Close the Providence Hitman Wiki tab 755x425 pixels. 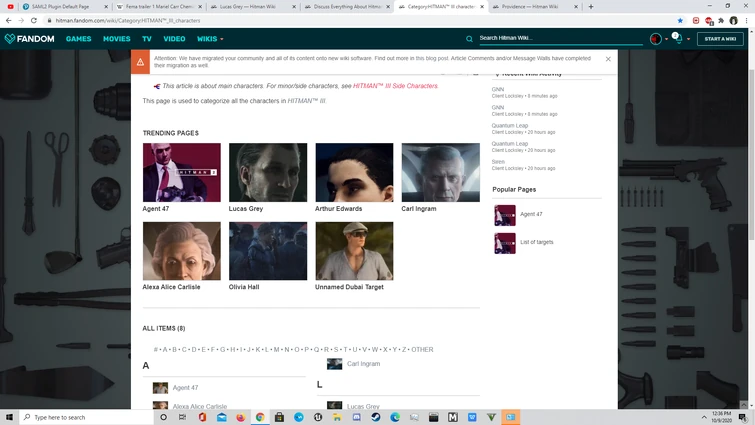pos(576,7)
